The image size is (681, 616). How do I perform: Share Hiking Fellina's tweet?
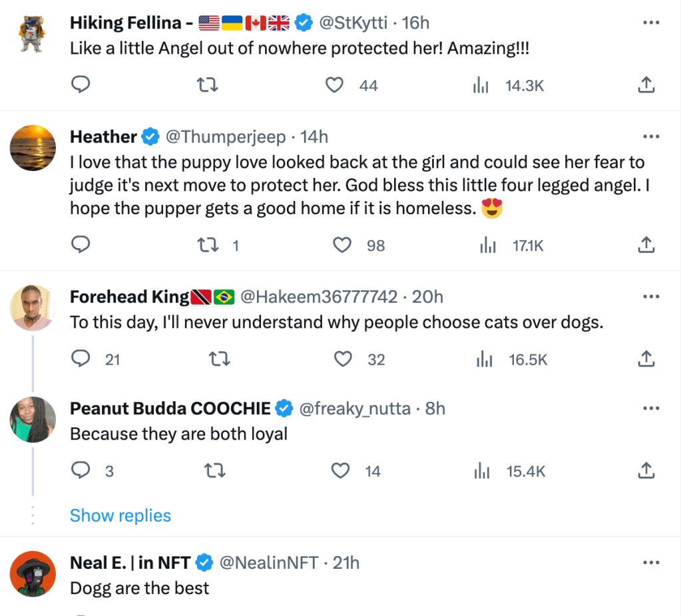click(646, 84)
